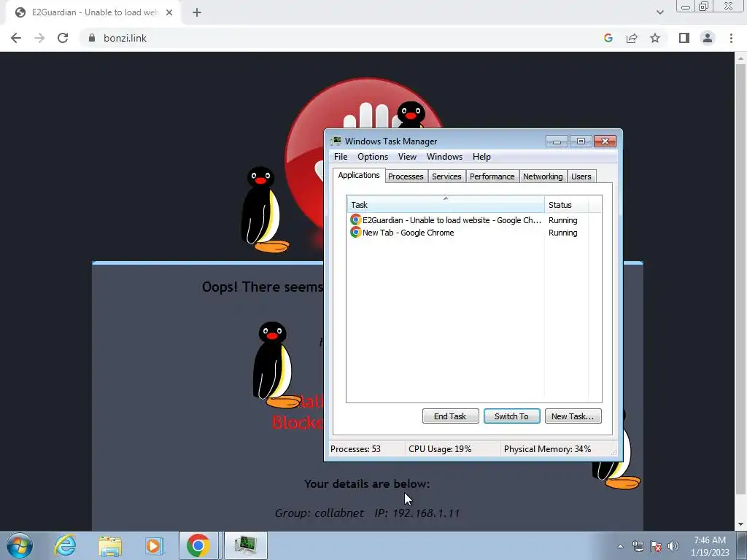Switch to the Services tab

(446, 176)
